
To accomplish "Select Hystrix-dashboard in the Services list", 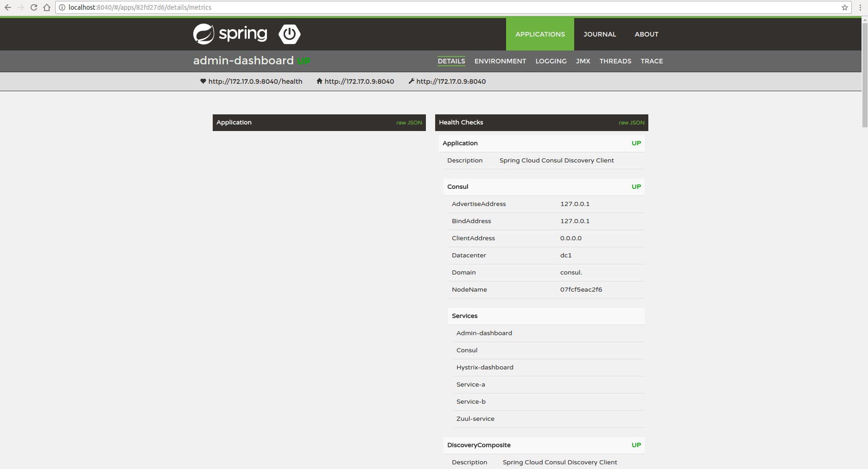I will 485,367.
